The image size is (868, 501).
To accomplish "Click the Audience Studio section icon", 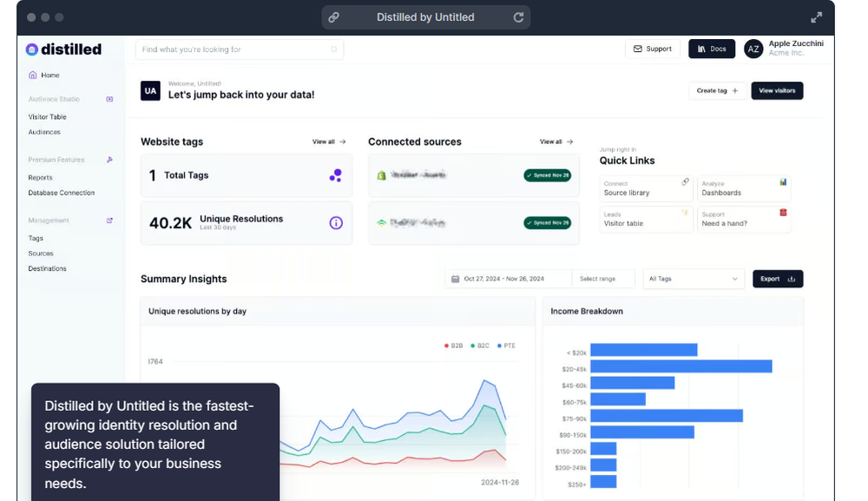I will (109, 99).
